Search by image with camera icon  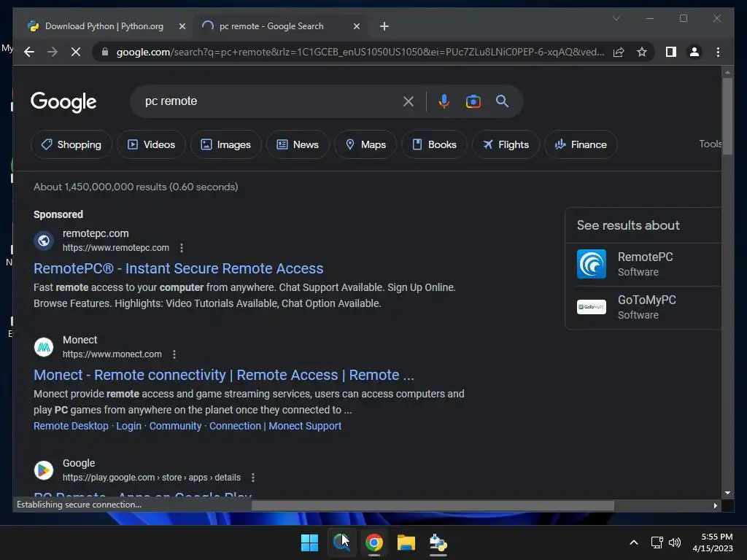[473, 101]
